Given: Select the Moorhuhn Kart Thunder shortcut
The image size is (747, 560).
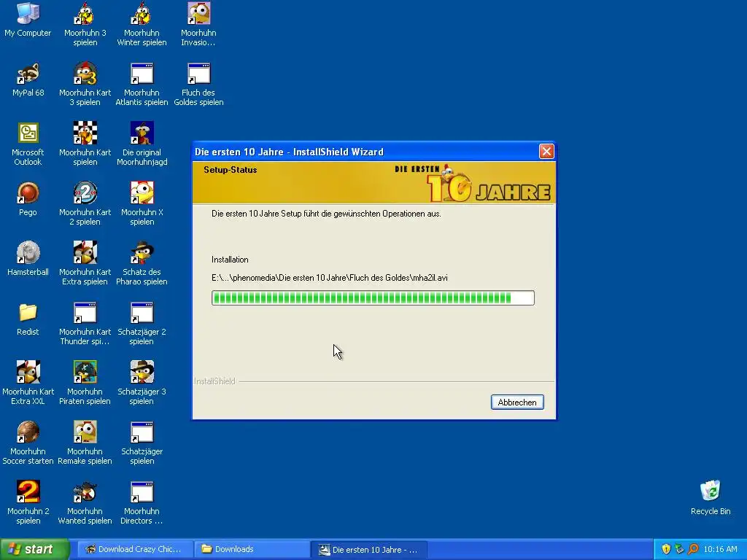Looking at the screenshot, I should tap(85, 324).
